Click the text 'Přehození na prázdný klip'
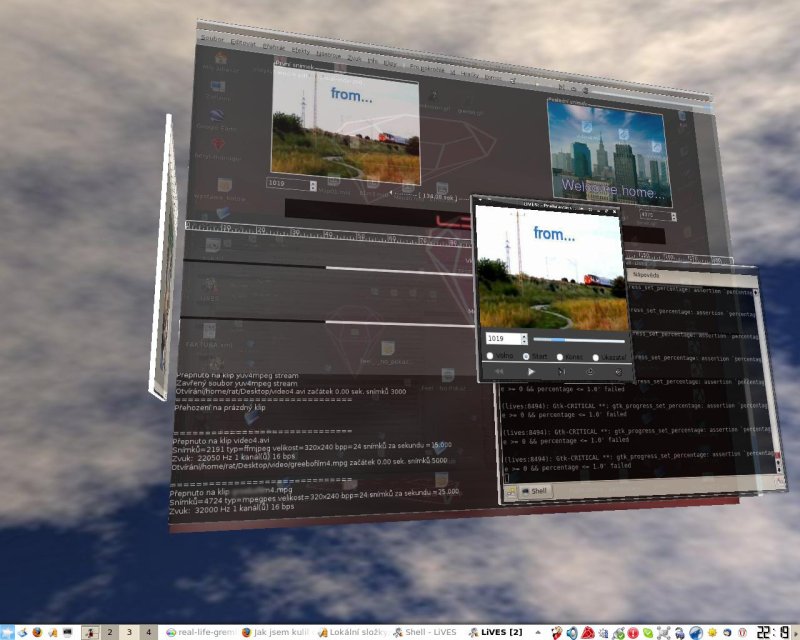 [220, 407]
